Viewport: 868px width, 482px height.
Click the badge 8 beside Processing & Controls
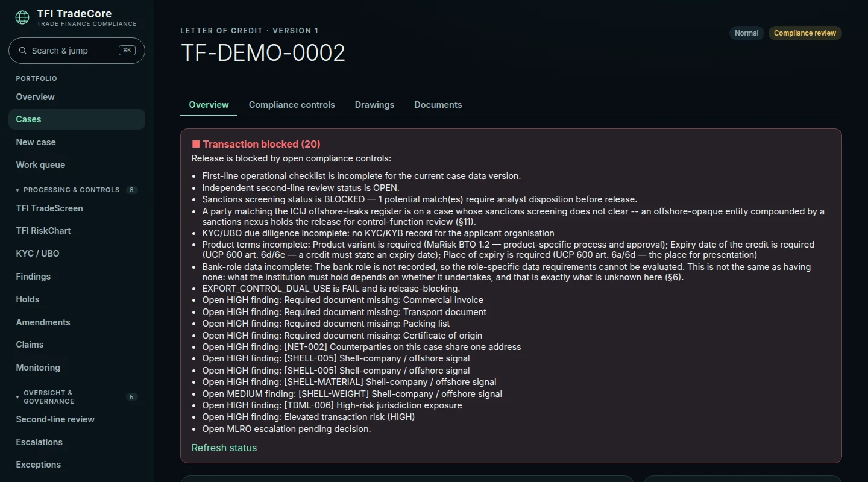pos(131,190)
